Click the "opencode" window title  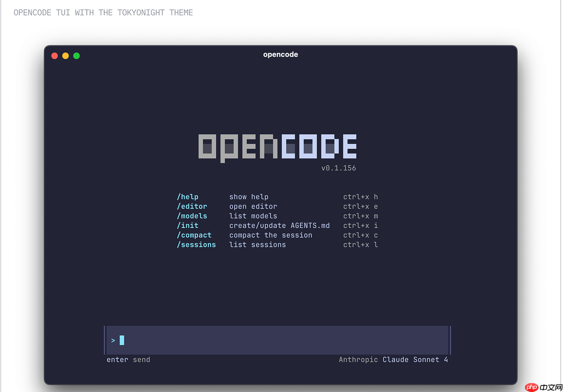(281, 54)
